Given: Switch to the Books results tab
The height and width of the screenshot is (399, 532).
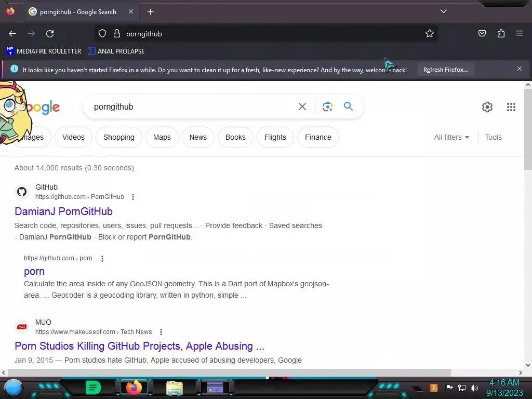Looking at the screenshot, I should coord(235,137).
